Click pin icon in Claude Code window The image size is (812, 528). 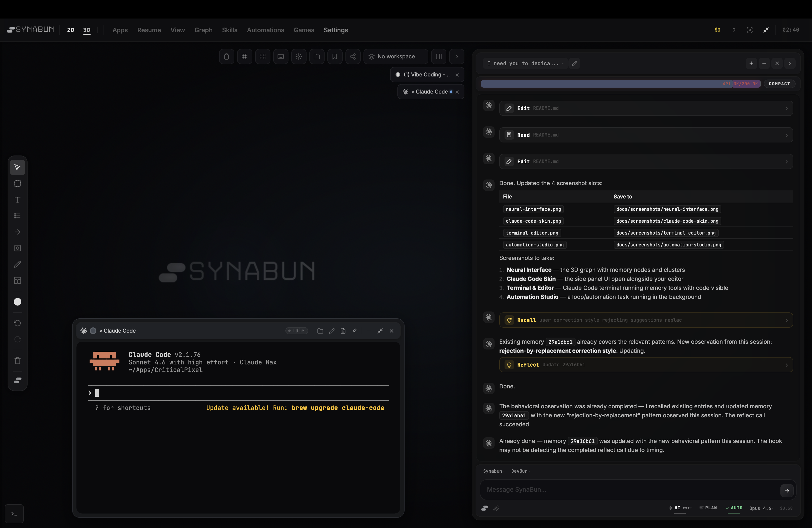coord(354,330)
